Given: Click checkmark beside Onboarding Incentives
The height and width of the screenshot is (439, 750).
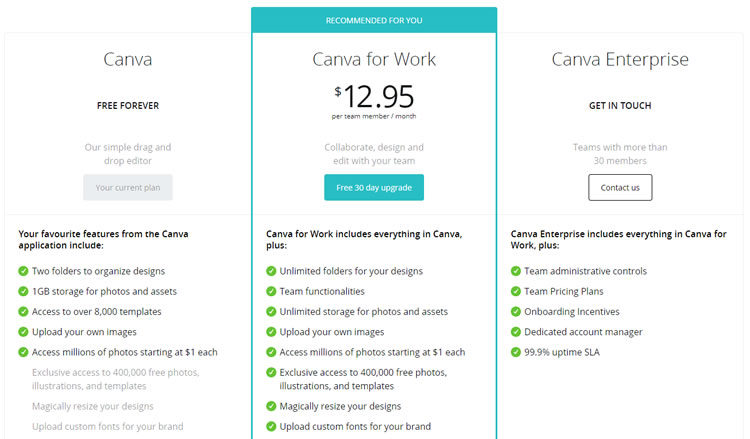Looking at the screenshot, I should (516, 312).
